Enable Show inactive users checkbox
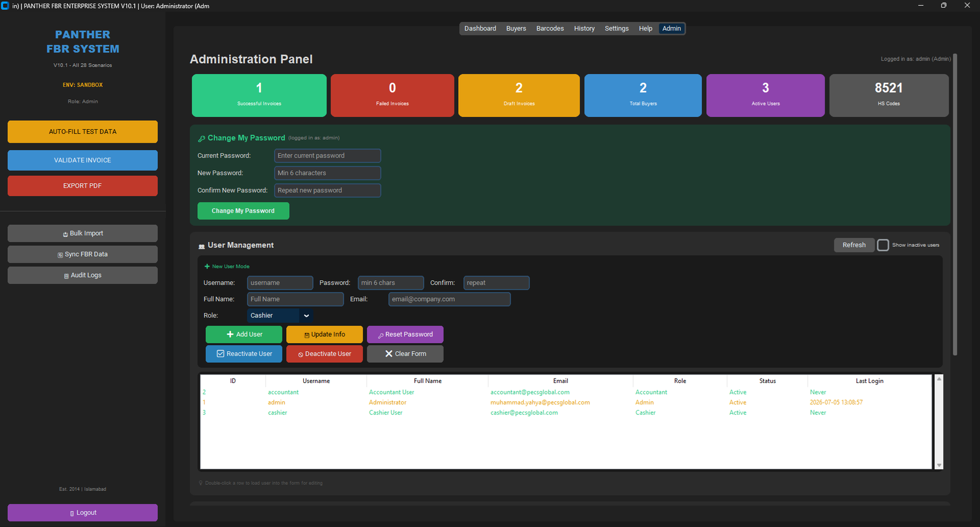The image size is (980, 527). [883, 245]
